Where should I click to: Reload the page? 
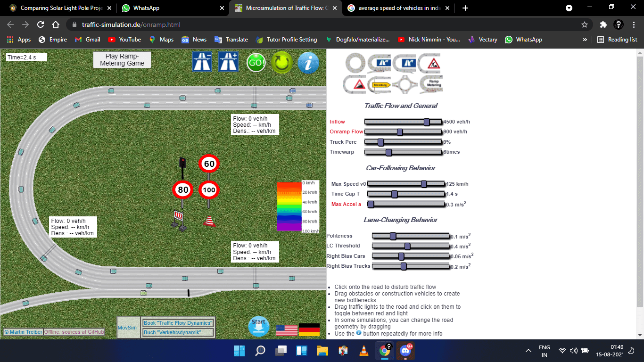[41, 25]
